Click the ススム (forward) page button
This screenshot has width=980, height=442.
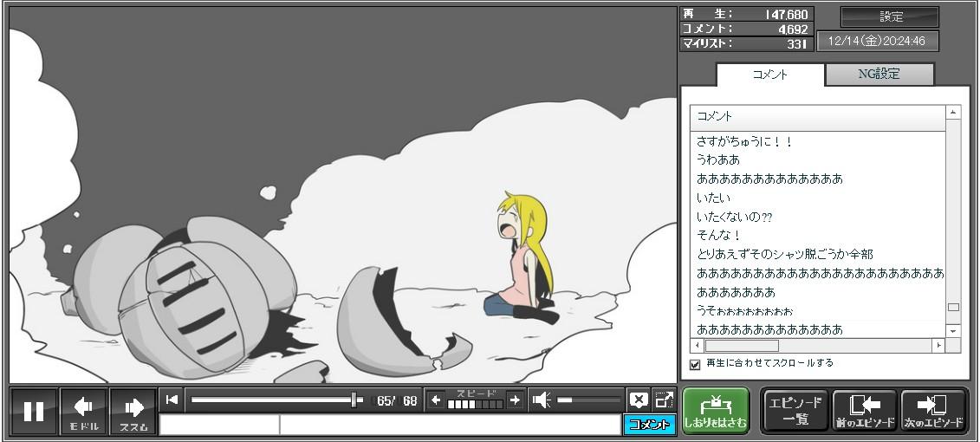133,411
